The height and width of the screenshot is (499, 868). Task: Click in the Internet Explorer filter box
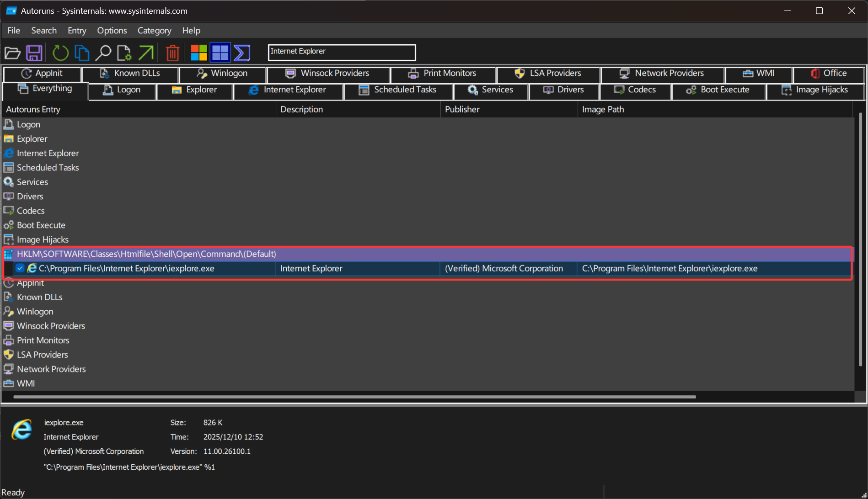[341, 52]
